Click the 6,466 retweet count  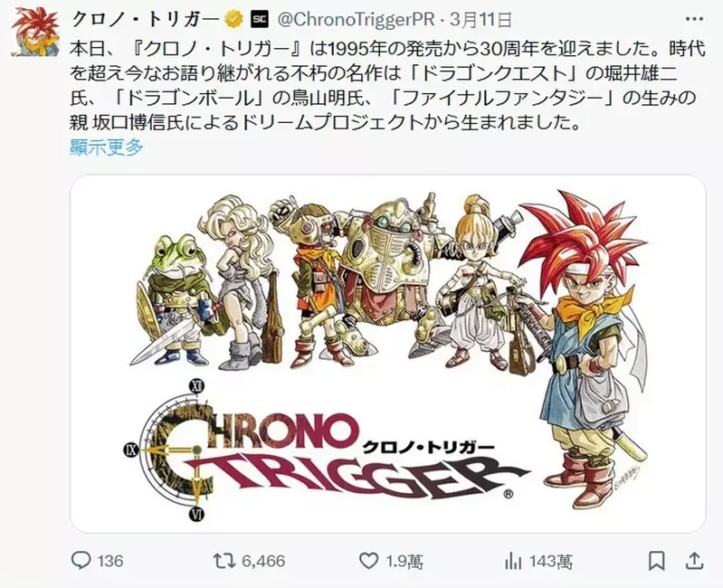(x=263, y=561)
